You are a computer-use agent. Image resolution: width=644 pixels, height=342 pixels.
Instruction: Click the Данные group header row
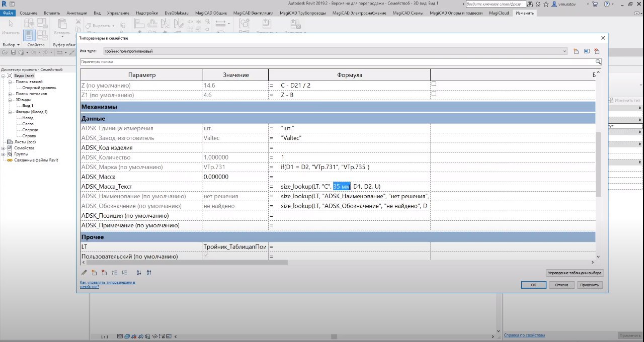tap(338, 119)
